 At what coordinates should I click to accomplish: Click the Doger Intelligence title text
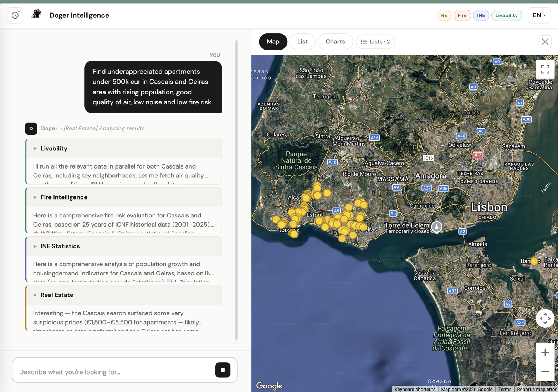79,15
